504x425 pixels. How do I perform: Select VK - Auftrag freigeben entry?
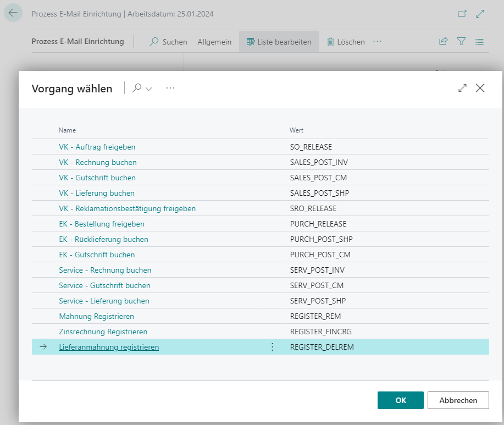(x=97, y=147)
